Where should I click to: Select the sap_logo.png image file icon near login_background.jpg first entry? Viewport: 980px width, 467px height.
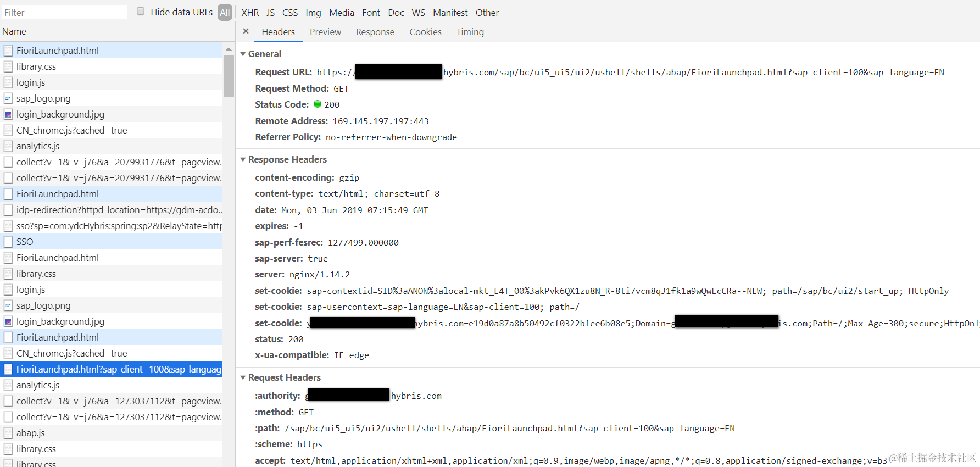8,98
